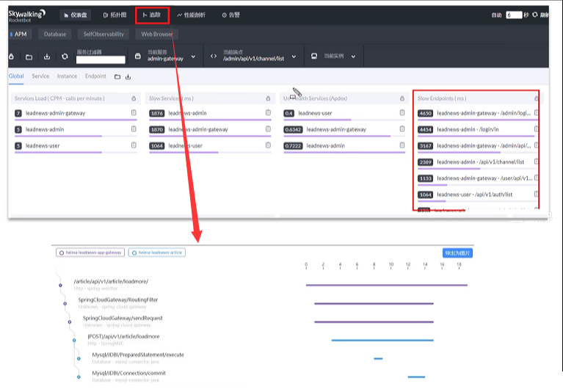Open the 仪表盘 dashboard tab

pyautogui.click(x=76, y=15)
